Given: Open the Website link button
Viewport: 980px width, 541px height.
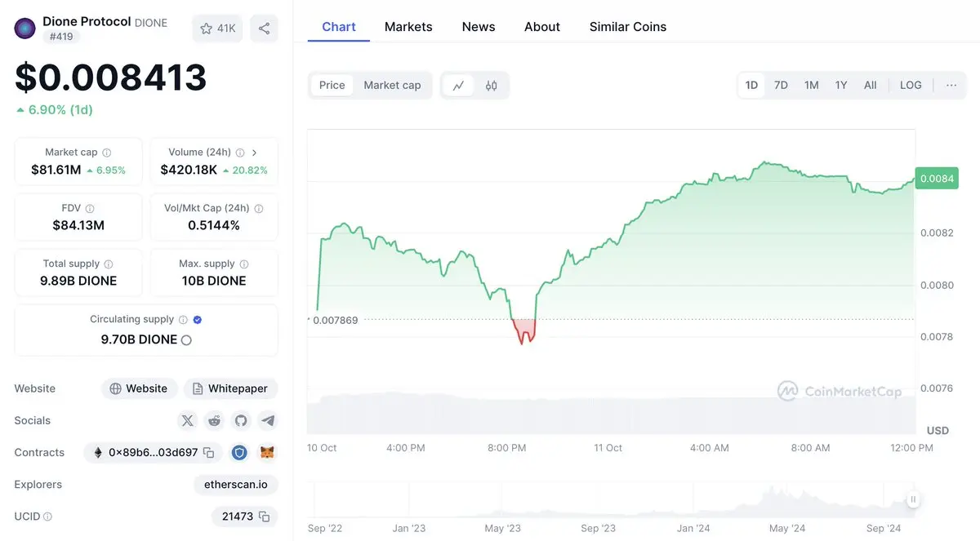Looking at the screenshot, I should click(139, 388).
